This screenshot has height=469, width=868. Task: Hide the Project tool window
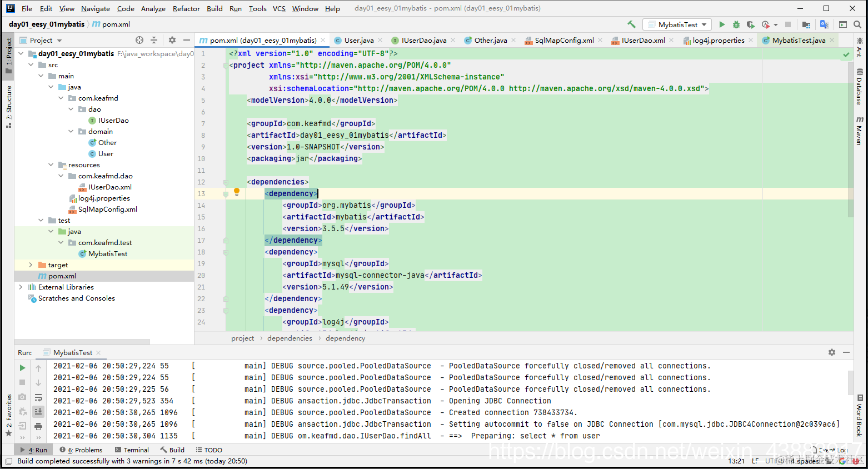pos(187,40)
